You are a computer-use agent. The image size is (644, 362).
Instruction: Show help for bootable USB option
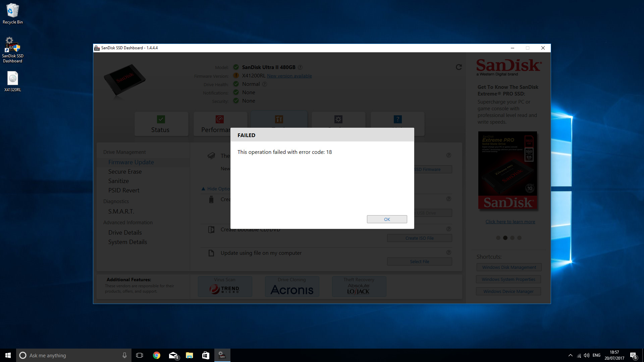(448, 199)
